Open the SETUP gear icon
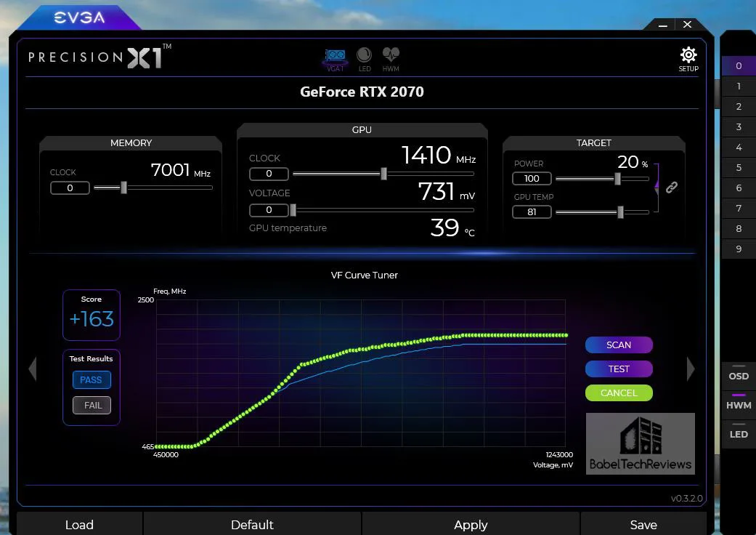Screen dimensions: 756x535 tap(688, 59)
